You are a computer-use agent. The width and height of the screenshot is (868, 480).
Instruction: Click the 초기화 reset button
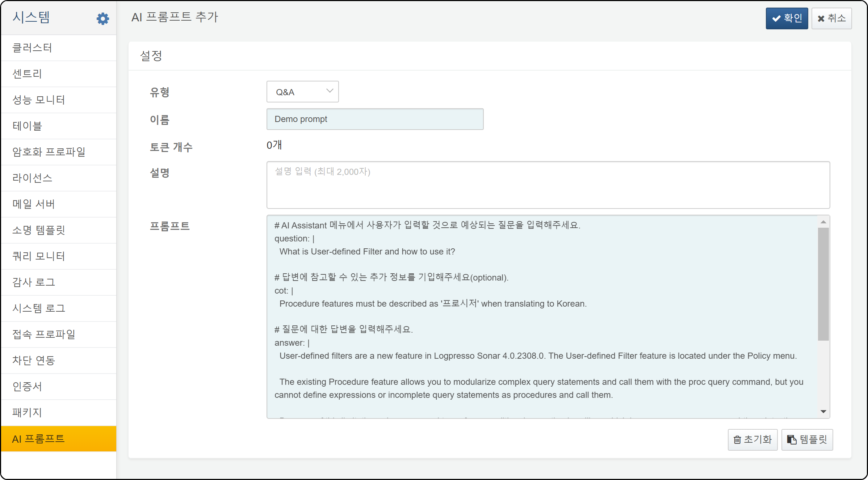(752, 439)
